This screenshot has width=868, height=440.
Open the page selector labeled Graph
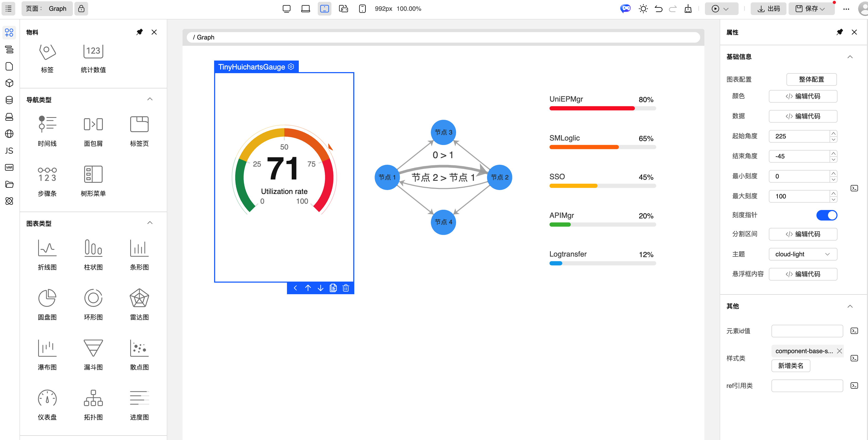click(47, 9)
